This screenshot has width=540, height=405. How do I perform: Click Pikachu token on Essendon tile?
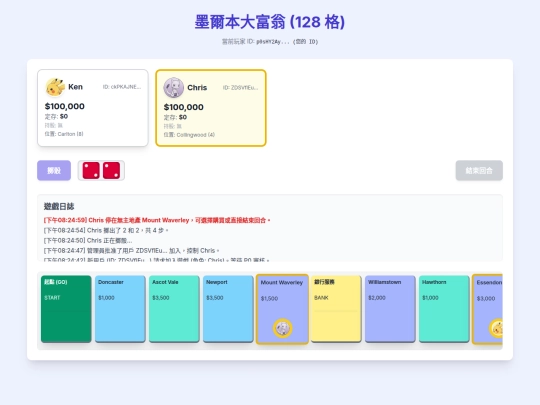(x=496, y=328)
